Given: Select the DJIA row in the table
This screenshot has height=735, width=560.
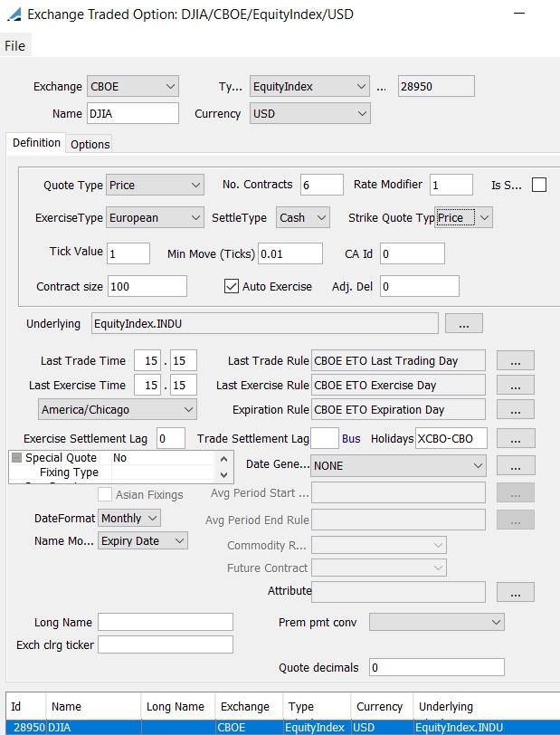Looking at the screenshot, I should tap(281, 728).
